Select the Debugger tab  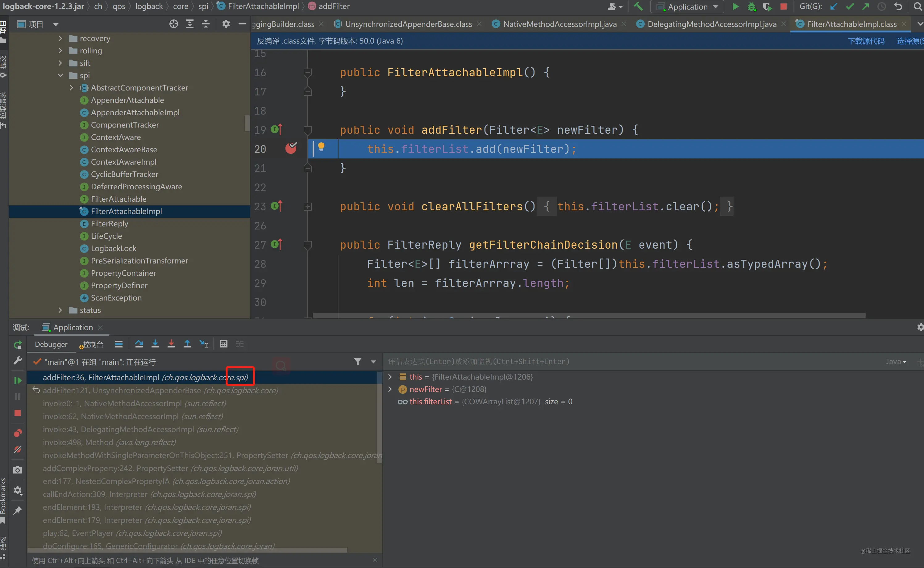click(x=51, y=344)
